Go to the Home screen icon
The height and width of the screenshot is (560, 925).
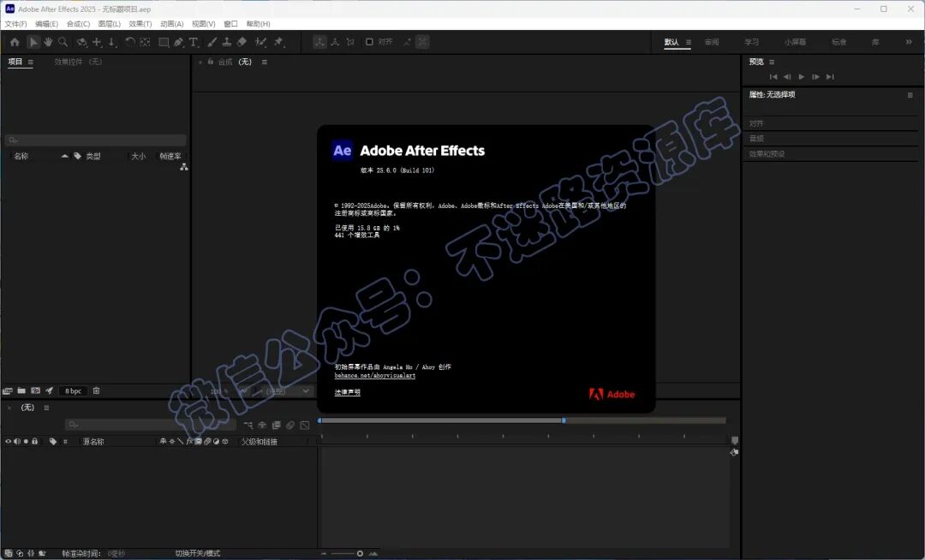tap(15, 42)
